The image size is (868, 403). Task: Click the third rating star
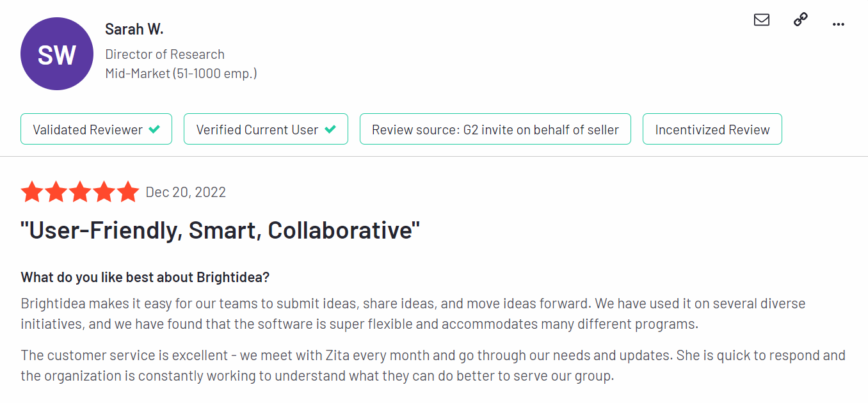pyautogui.click(x=80, y=192)
